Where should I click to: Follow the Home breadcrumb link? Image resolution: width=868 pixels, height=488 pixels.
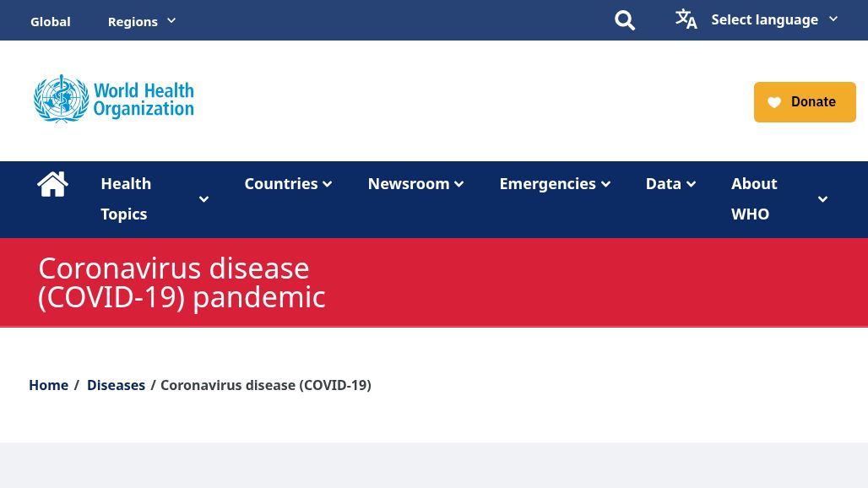49,385
